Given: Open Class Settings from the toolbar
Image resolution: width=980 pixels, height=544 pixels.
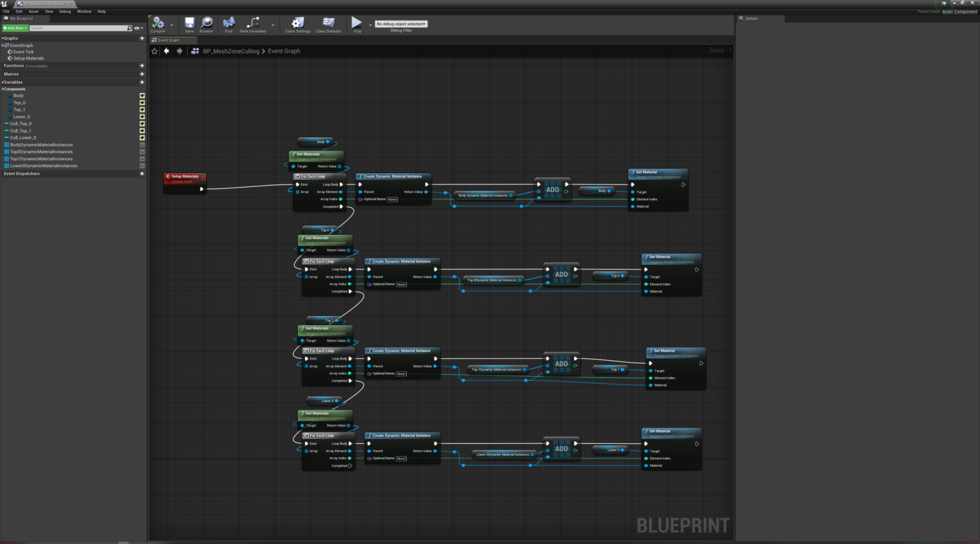Looking at the screenshot, I should pos(297,24).
